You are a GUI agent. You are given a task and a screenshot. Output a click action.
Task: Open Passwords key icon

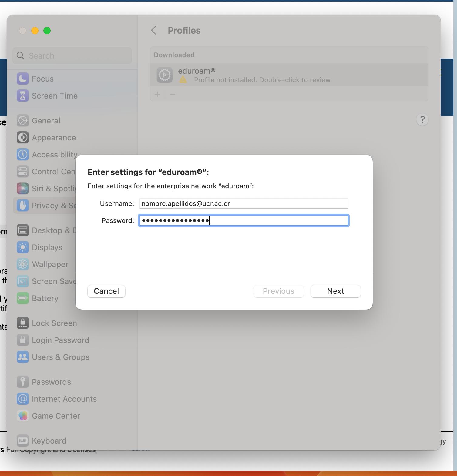tap(23, 382)
